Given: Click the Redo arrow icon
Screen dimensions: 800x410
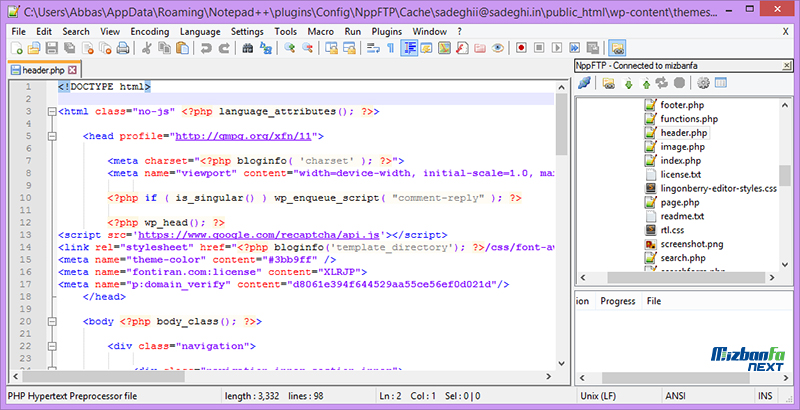Looking at the screenshot, I should (223, 48).
